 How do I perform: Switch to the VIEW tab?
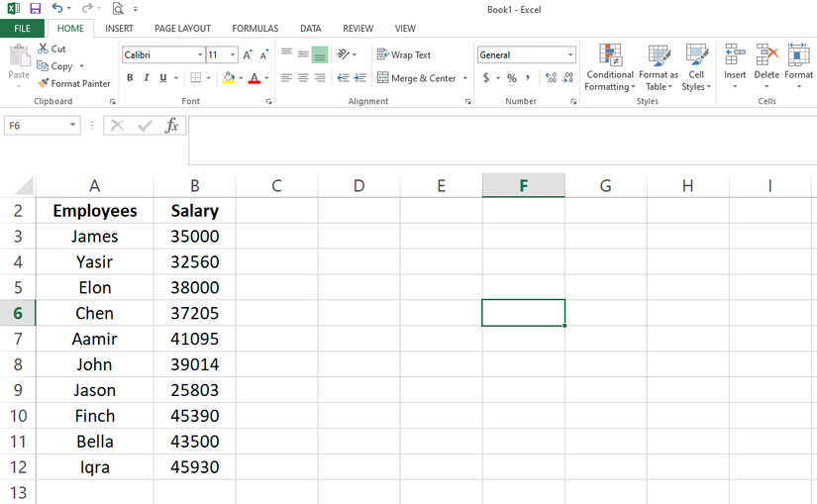click(x=405, y=28)
